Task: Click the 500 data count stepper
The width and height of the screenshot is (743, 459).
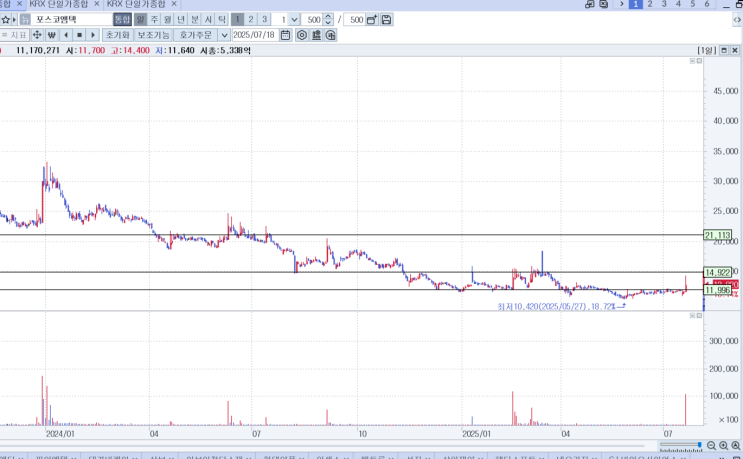Action: 328,19
